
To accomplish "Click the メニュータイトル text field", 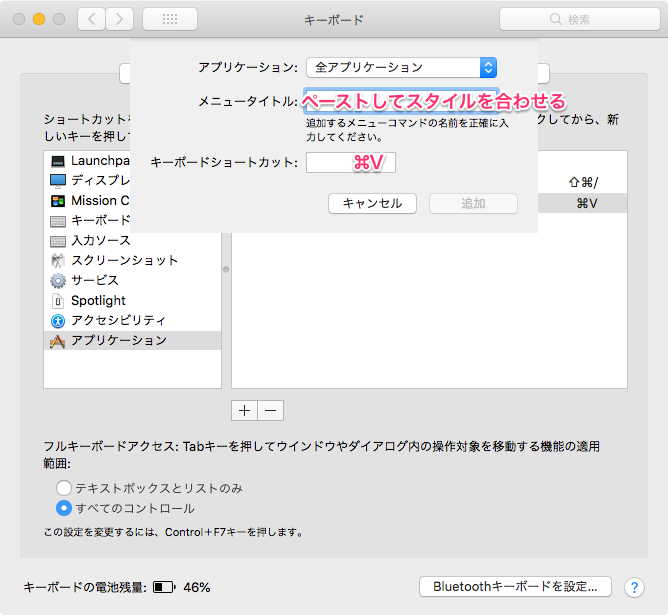I will (x=401, y=101).
